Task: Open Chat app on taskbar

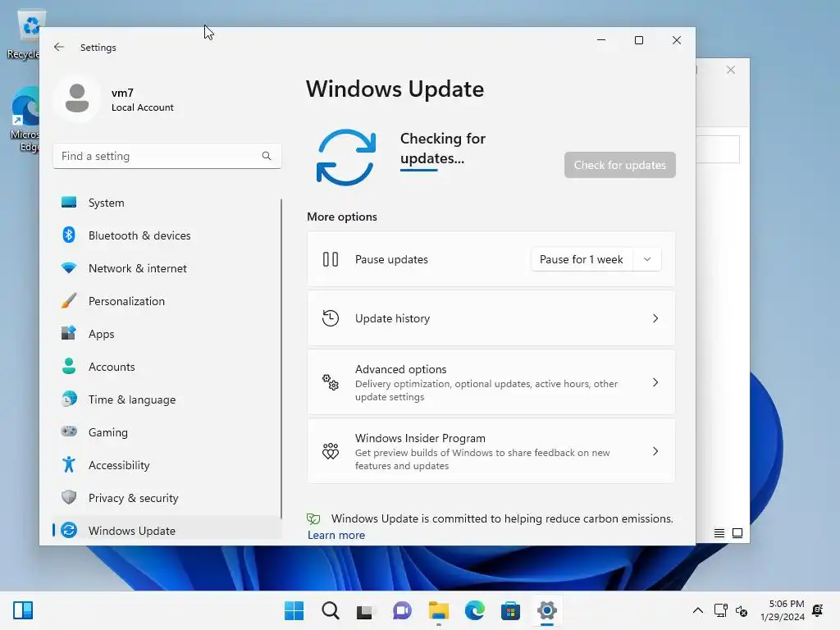Action: point(402,610)
